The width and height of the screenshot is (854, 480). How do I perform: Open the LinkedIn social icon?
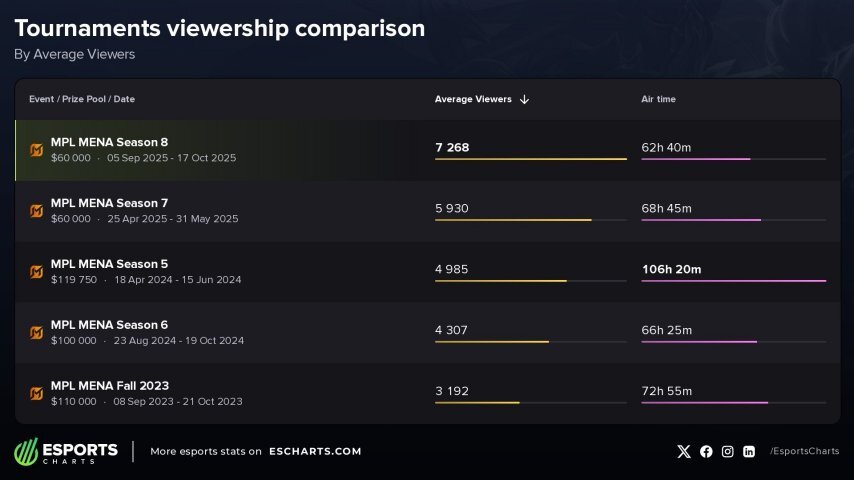click(x=749, y=452)
